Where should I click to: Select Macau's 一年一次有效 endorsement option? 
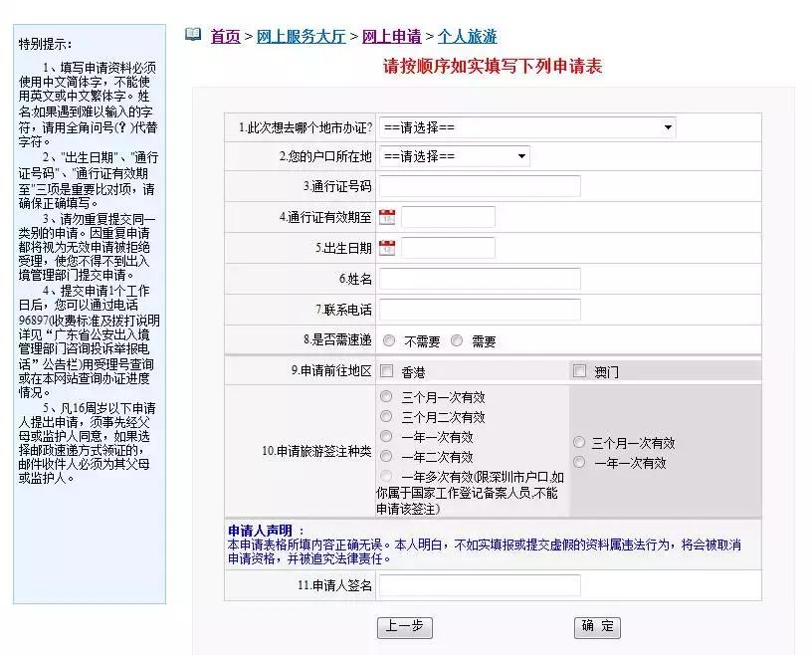click(x=580, y=461)
